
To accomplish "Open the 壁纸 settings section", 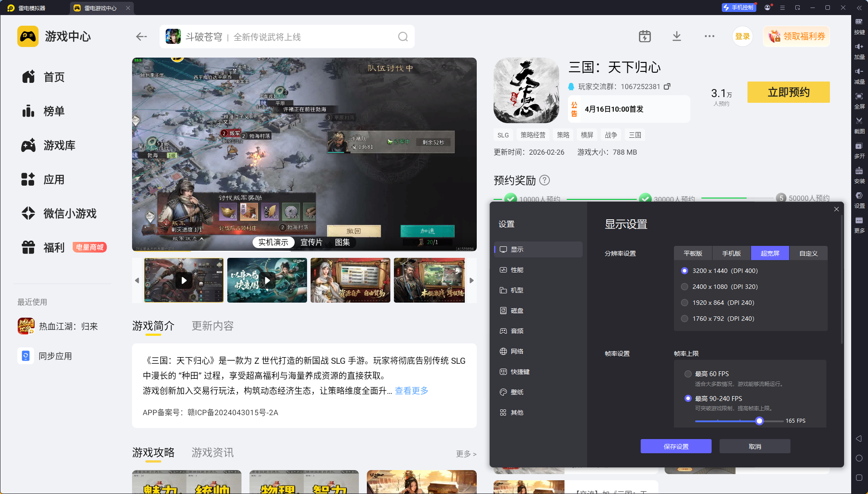I will pyautogui.click(x=538, y=392).
